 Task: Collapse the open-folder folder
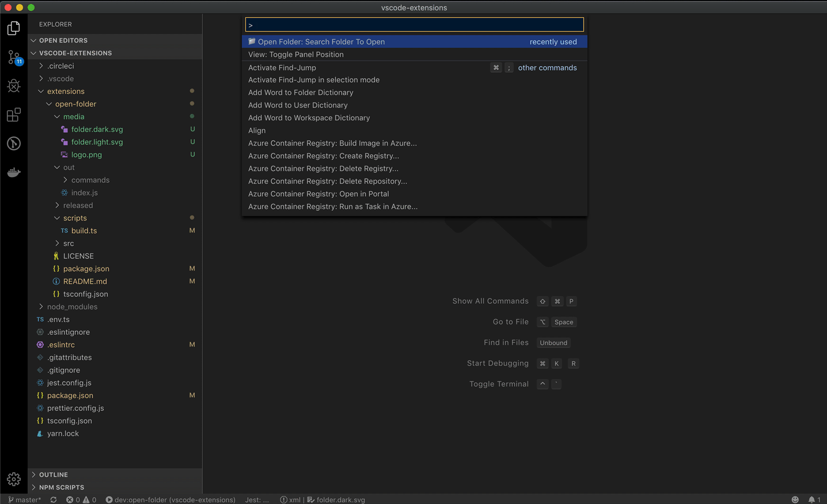click(115, 104)
